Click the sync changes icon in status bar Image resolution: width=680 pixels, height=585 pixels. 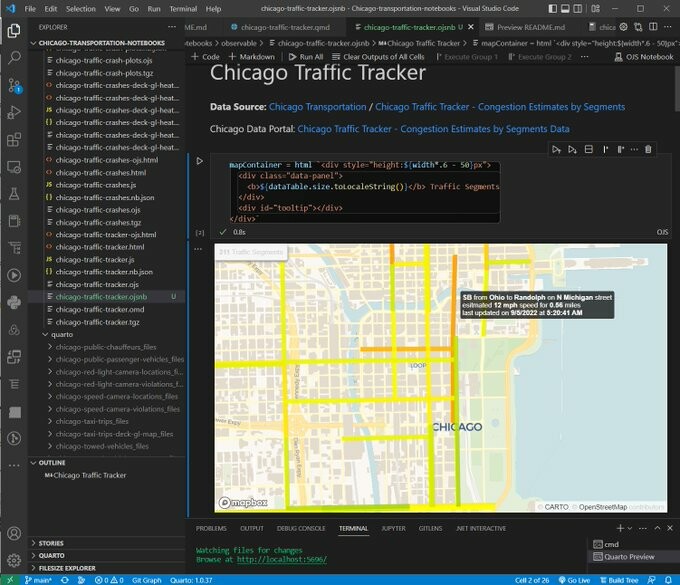coord(65,580)
